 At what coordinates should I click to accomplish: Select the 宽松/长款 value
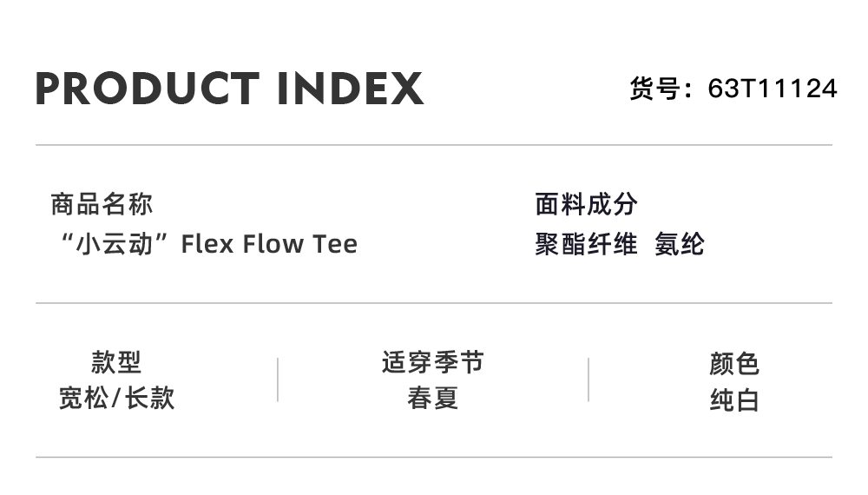[116, 399]
